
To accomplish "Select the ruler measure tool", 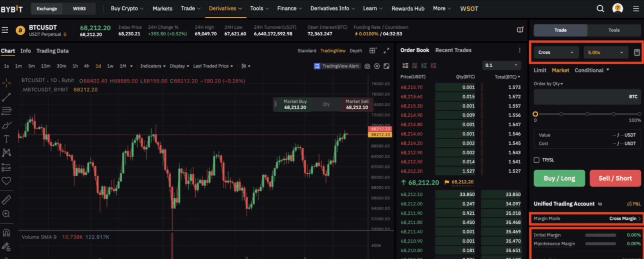I will pyautogui.click(x=6, y=200).
